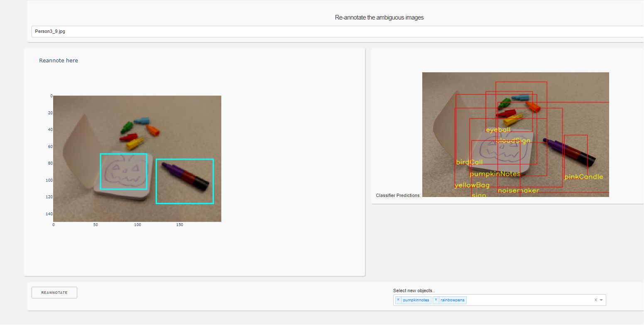The width and height of the screenshot is (644, 325).
Task: Remove the pumpkinnotes tag with its x
Action: [398, 300]
